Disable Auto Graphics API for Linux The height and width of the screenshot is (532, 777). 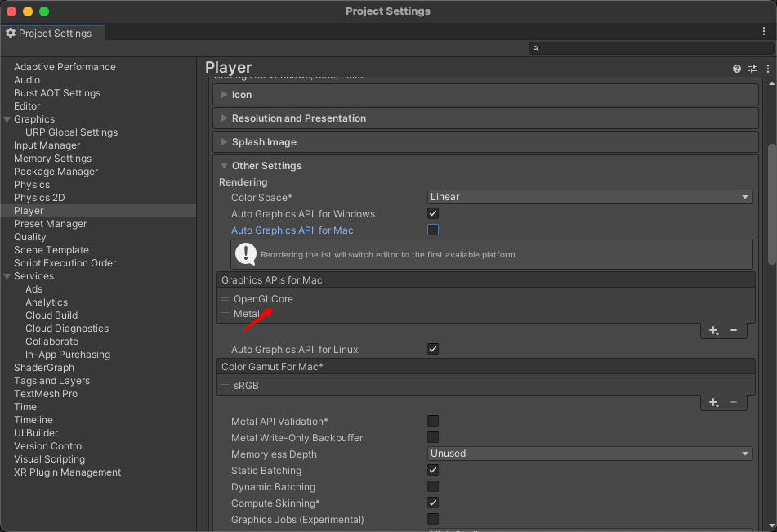coord(433,349)
